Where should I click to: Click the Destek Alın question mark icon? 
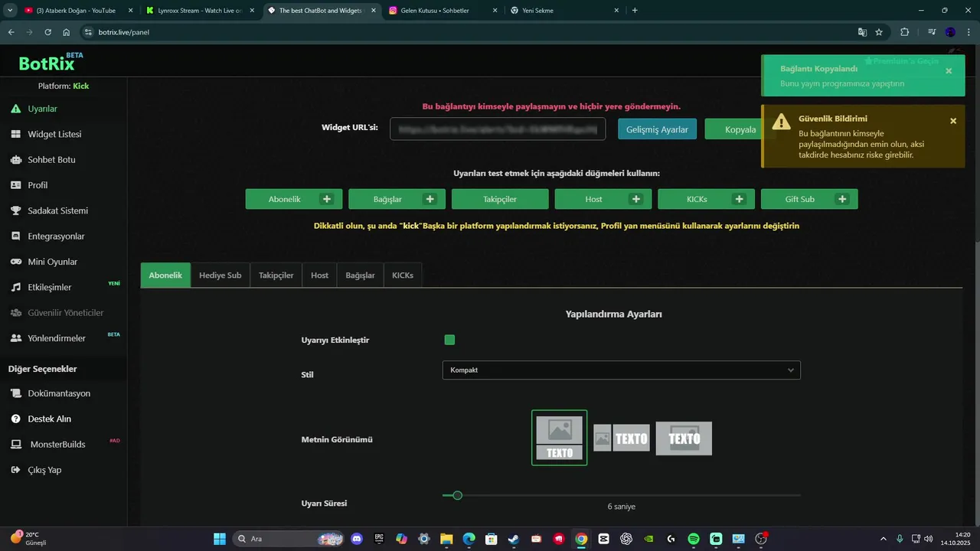click(x=15, y=419)
